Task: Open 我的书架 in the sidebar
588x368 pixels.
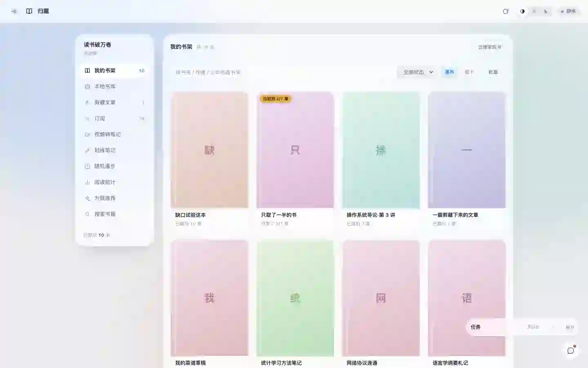Action: pyautogui.click(x=114, y=71)
